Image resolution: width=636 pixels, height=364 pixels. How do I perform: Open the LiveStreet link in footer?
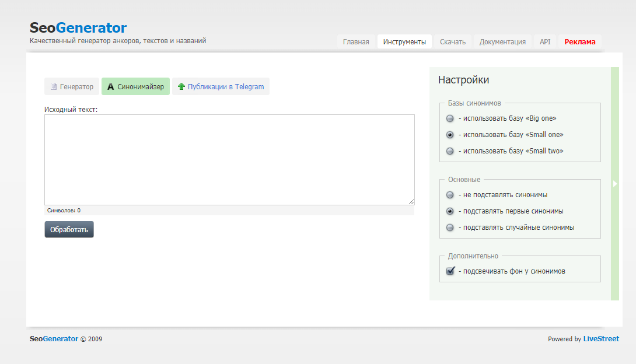pyautogui.click(x=601, y=339)
